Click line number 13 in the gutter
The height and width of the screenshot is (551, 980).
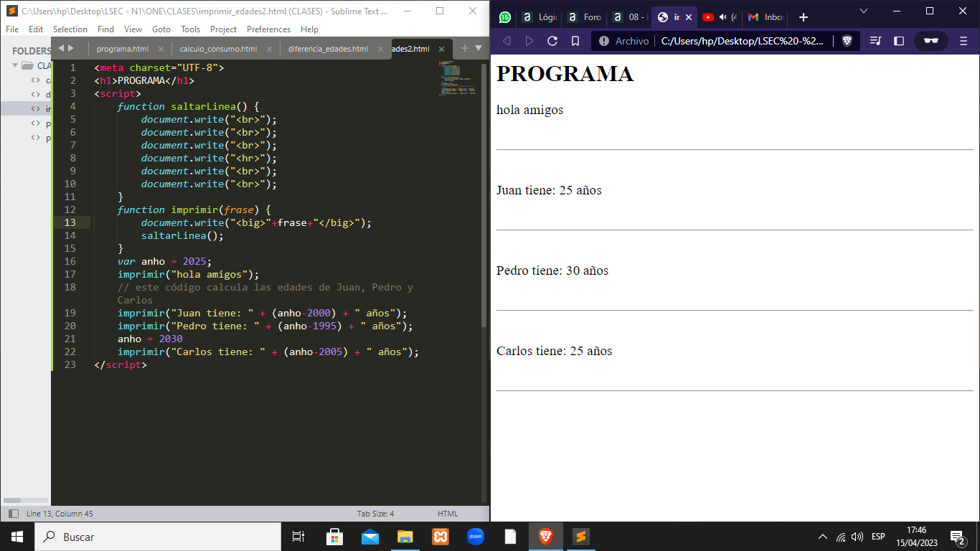(x=70, y=222)
